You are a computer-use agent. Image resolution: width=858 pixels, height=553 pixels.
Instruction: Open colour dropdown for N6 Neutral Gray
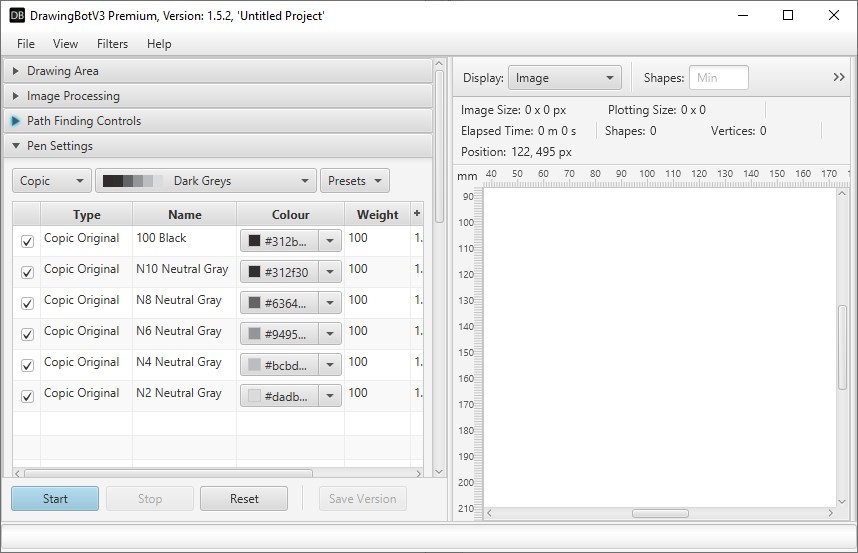[330, 334]
